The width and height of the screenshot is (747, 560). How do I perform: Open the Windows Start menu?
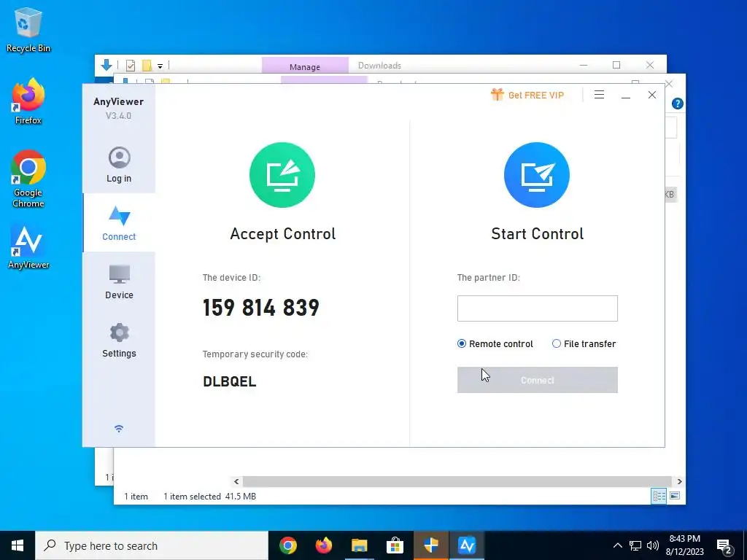tap(18, 545)
